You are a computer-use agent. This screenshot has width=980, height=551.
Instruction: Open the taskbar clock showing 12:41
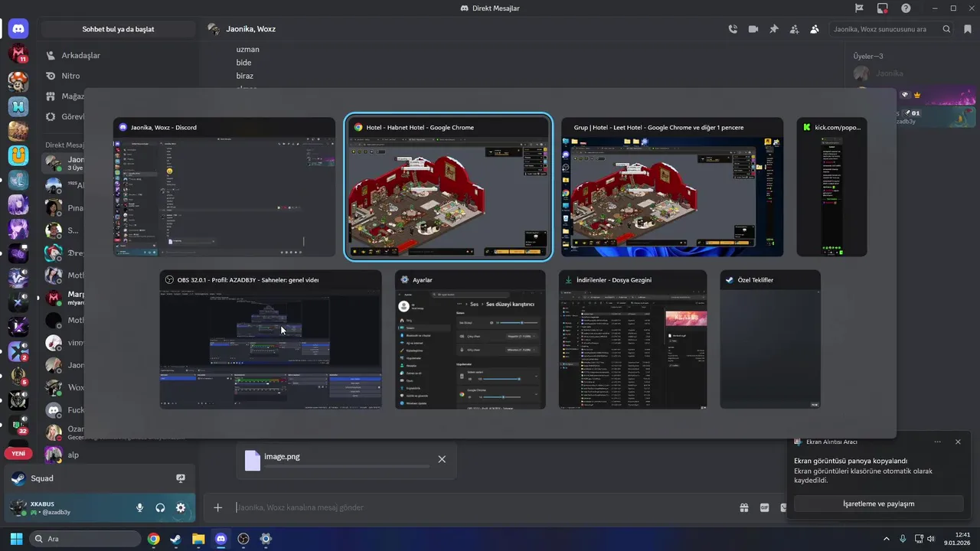(x=958, y=539)
